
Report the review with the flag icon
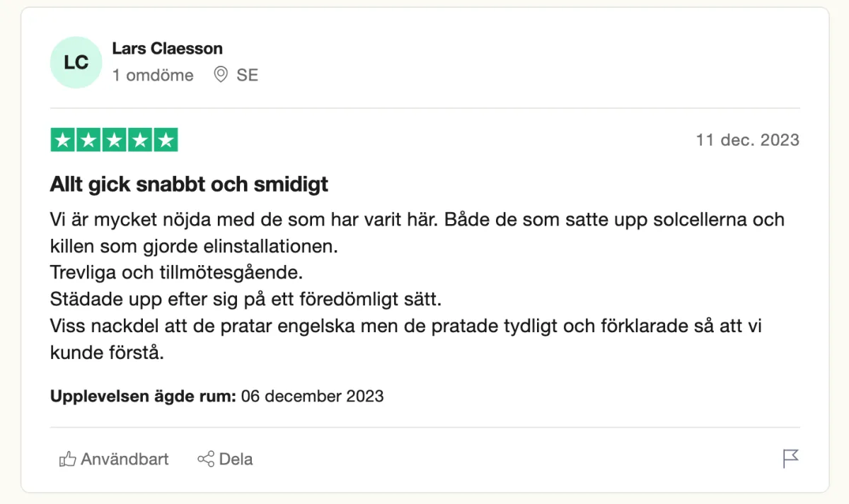790,459
